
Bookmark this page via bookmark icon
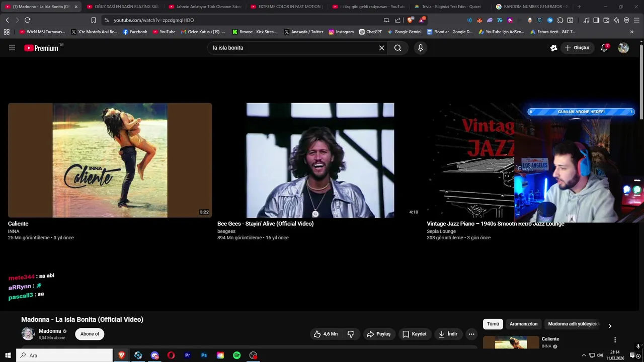coord(94,20)
